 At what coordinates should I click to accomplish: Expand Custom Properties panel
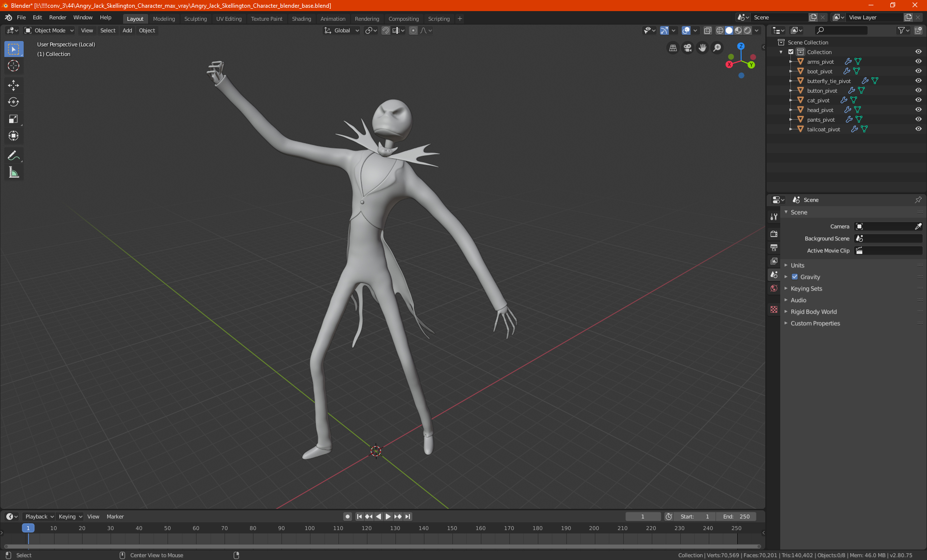coord(815,323)
